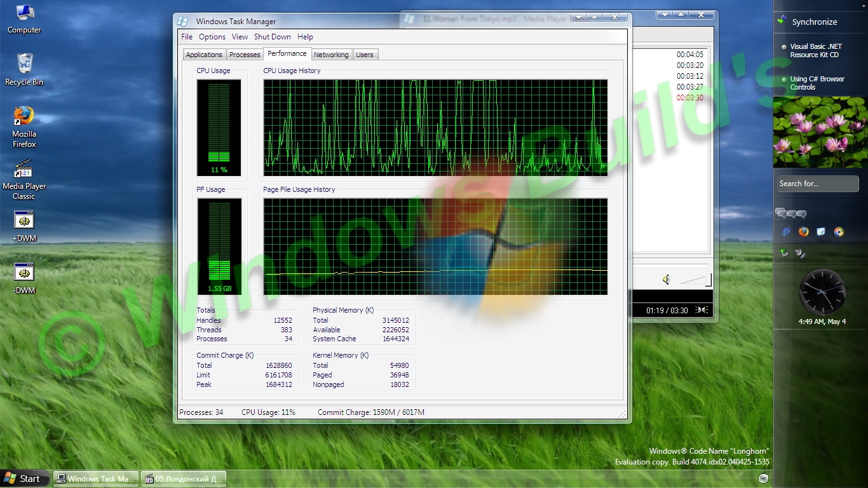
Task: Click Physical Memory Available value 2226052
Action: point(396,330)
